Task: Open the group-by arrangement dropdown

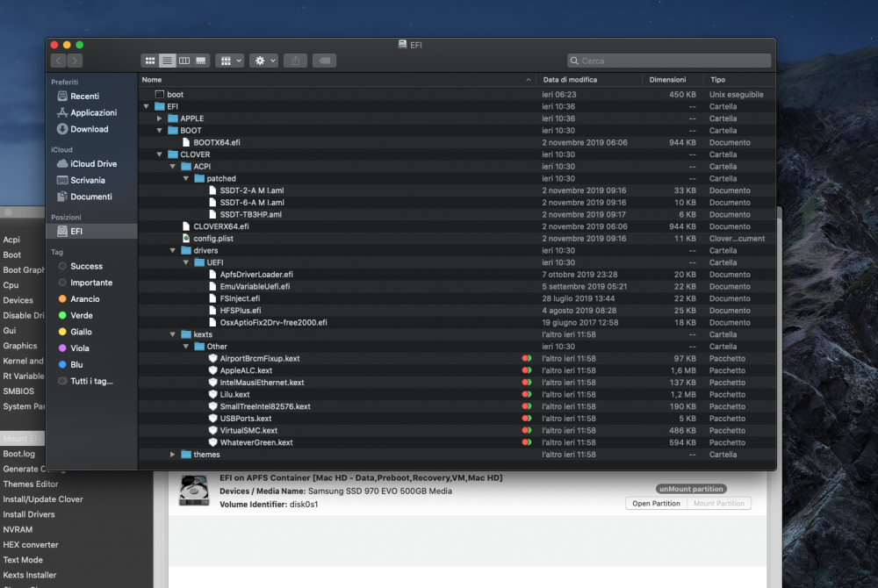Action: coord(230,61)
